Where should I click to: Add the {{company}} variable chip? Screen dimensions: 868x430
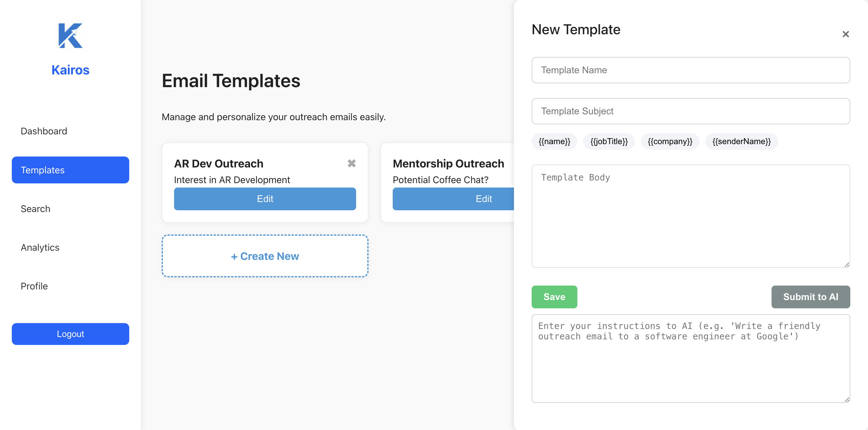coord(669,141)
